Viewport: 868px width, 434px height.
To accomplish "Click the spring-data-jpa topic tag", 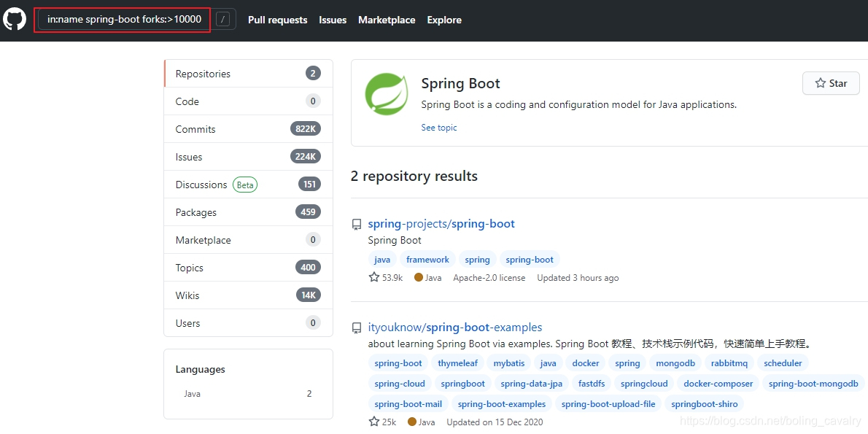I will pos(532,384).
